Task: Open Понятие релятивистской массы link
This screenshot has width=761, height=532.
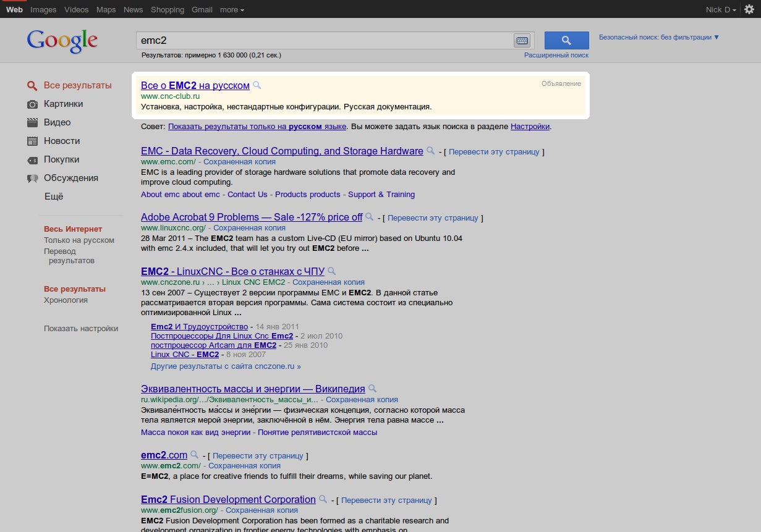Action: (x=317, y=433)
